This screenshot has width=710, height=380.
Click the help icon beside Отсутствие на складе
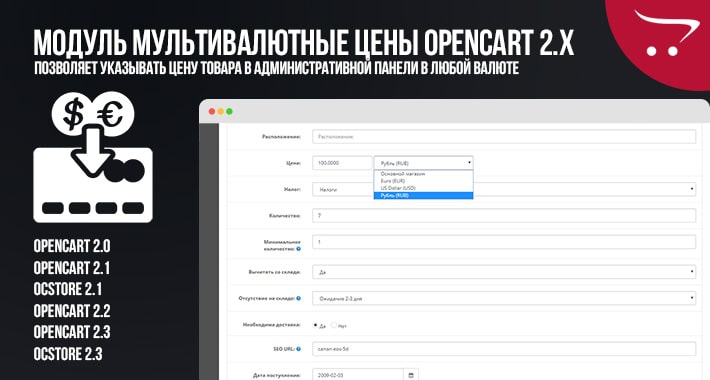point(298,298)
